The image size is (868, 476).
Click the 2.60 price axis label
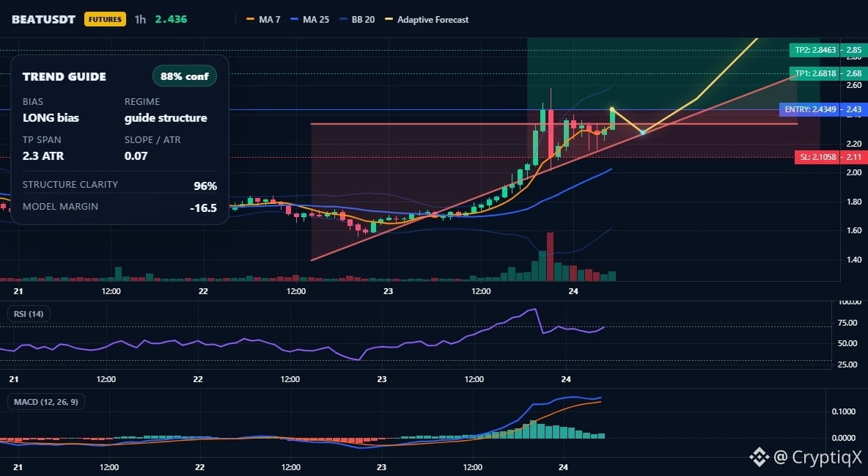(853, 85)
